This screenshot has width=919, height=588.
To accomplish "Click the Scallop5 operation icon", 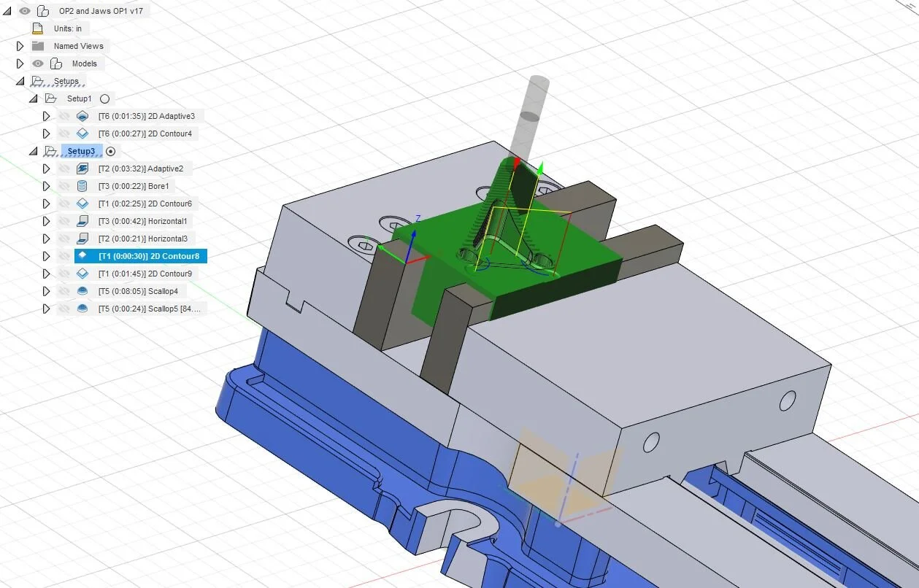I will (82, 309).
